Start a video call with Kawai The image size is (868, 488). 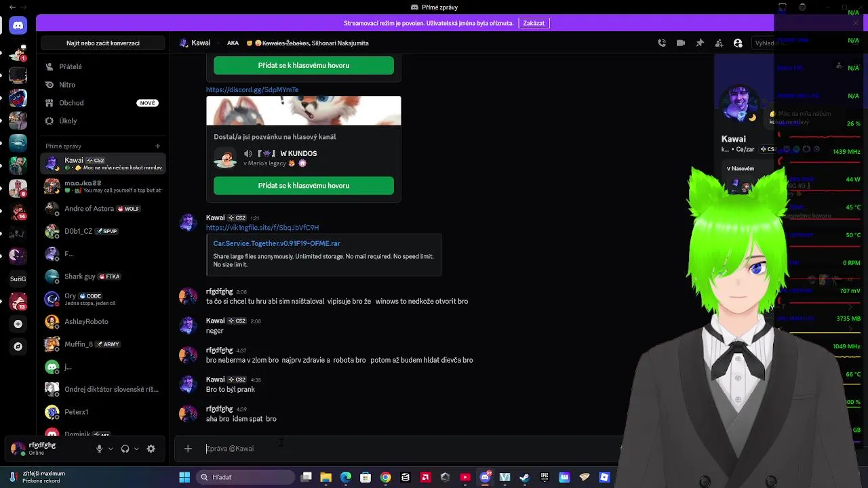pyautogui.click(x=681, y=43)
